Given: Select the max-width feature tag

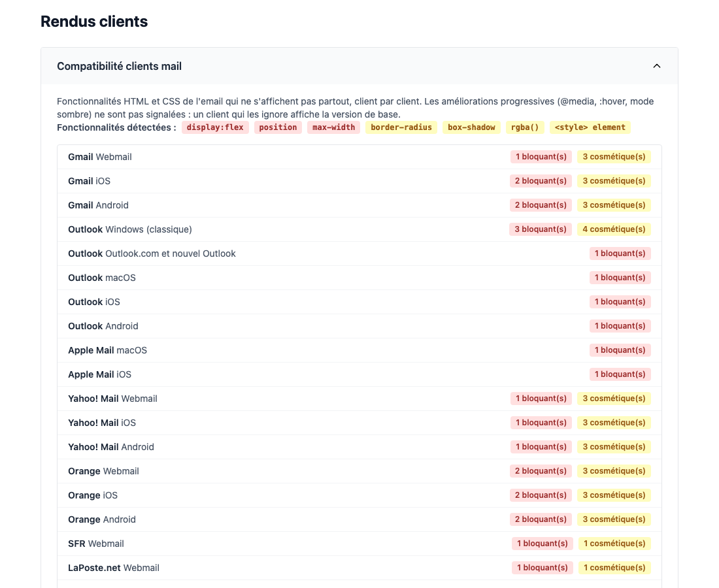Looking at the screenshot, I should point(334,127).
